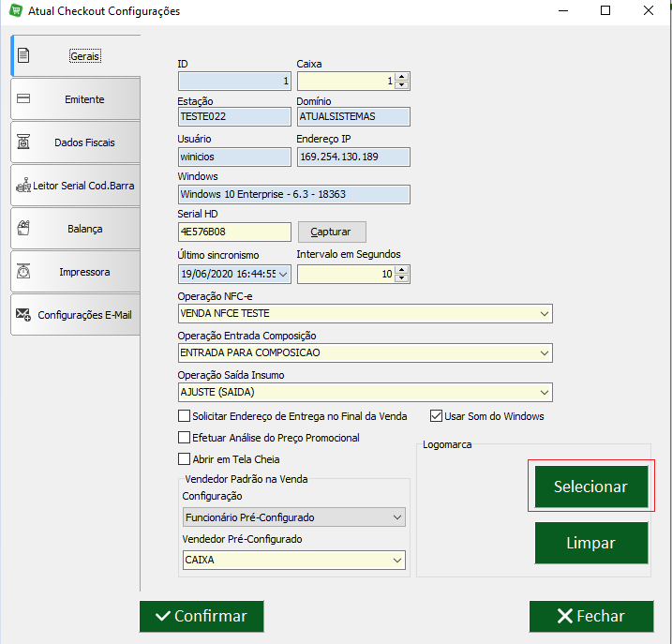672x644 pixels.
Task: Click the Capturar button
Action: [x=332, y=232]
